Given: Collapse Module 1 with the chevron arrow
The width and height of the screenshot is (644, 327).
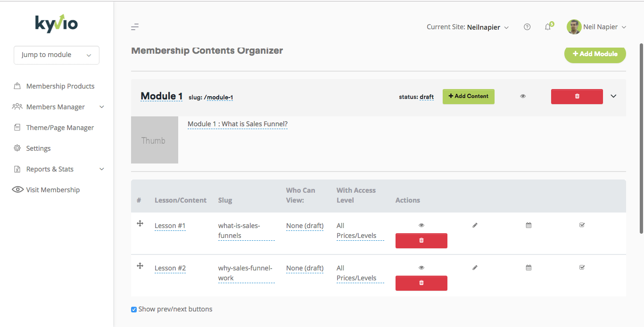Looking at the screenshot, I should 613,96.
